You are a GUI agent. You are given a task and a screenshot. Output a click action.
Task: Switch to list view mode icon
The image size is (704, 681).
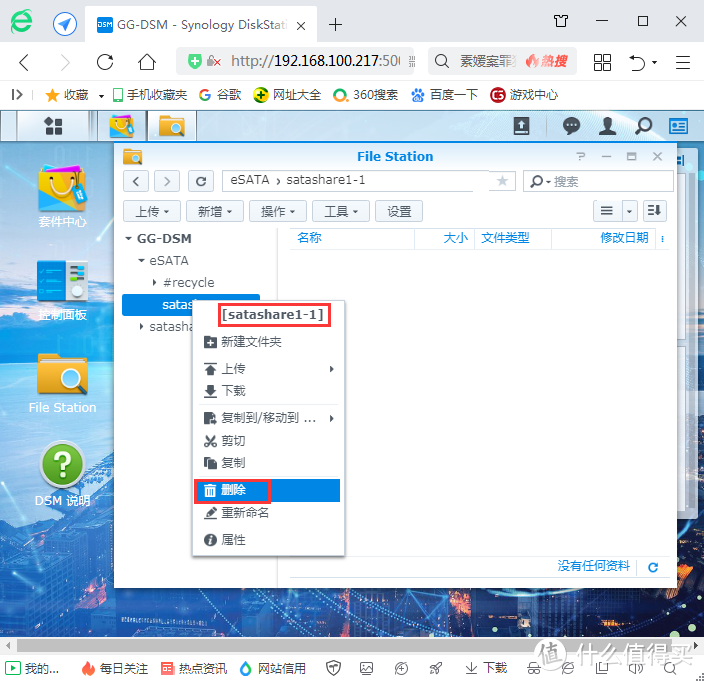(607, 211)
